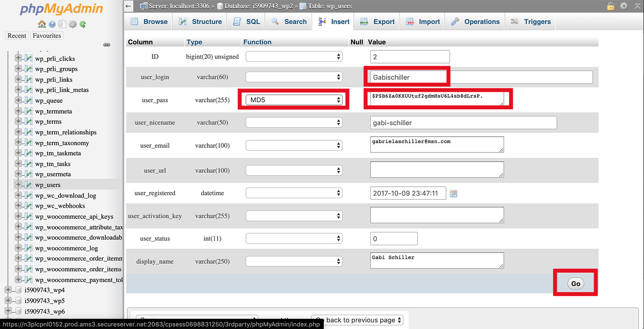Open the 'Go back to previous page' dropdown

(x=357, y=320)
